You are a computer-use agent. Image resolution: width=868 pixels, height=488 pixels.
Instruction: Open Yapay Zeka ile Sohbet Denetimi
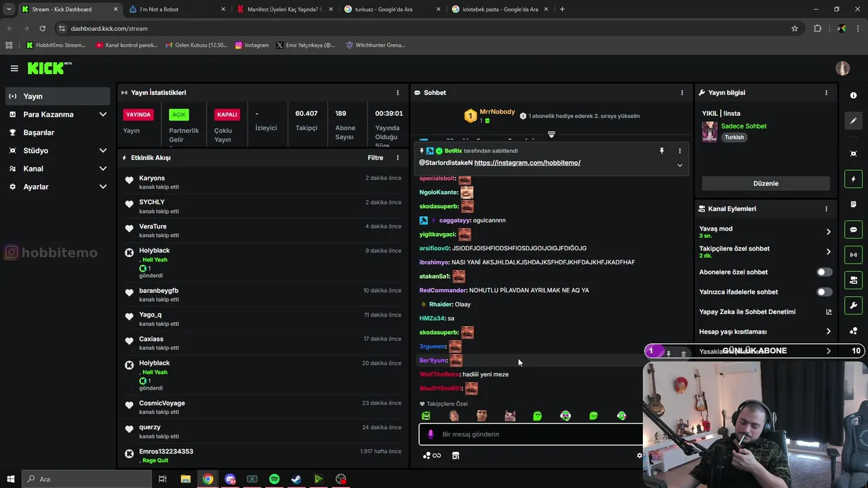click(766, 312)
